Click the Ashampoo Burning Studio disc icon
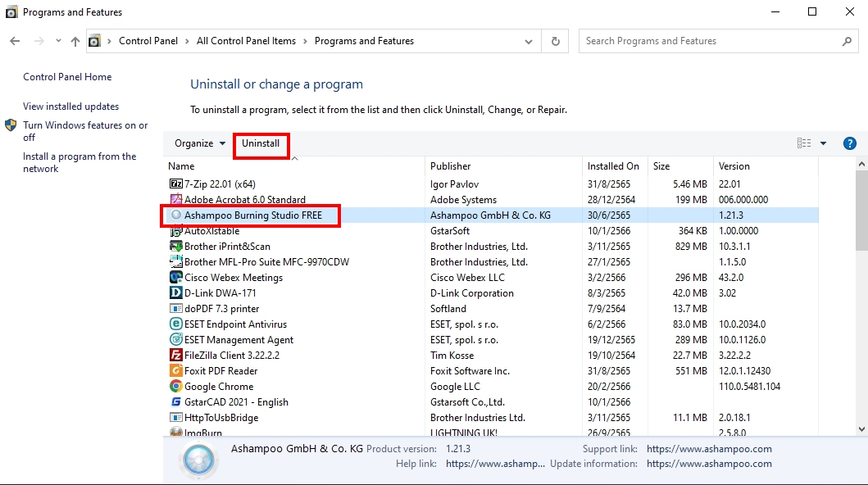This screenshot has height=485, width=868. point(176,215)
